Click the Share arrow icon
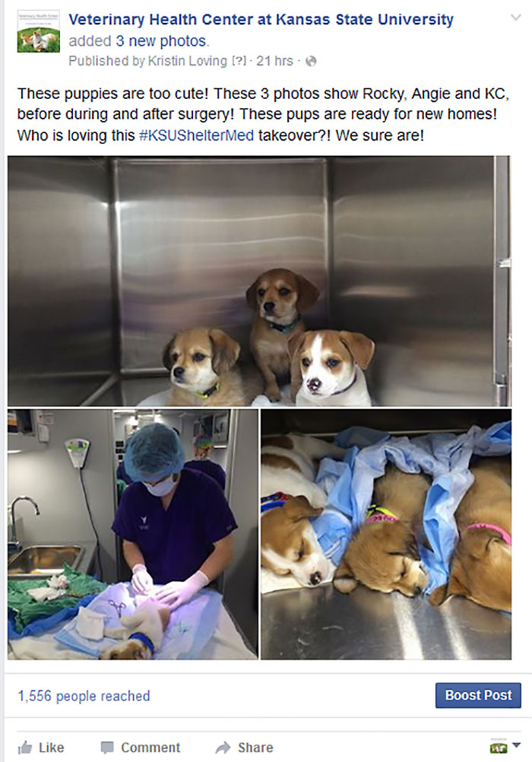The width and height of the screenshot is (532, 762). [223, 748]
